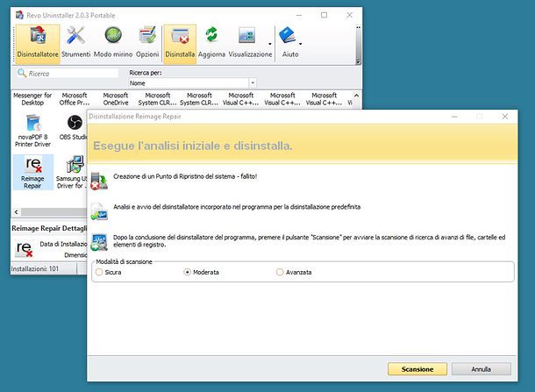Select Samsung USB Driver program icon
The image size is (535, 392).
coord(74,165)
